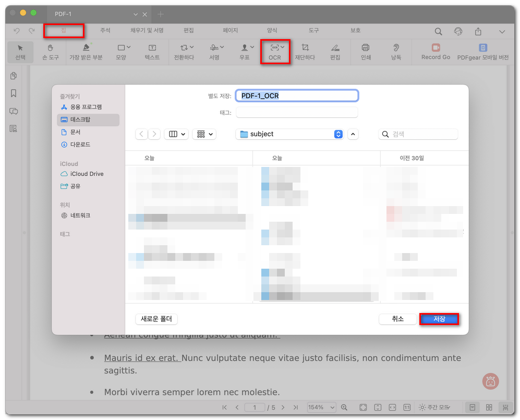The height and width of the screenshot is (420, 520).
Task: Select the OCR tool in the toolbar
Action: 275,52
